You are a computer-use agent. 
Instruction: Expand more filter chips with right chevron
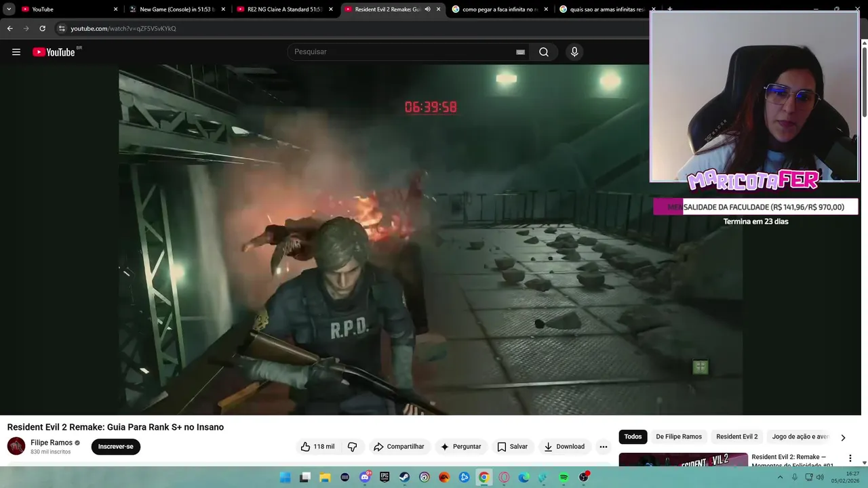point(843,438)
